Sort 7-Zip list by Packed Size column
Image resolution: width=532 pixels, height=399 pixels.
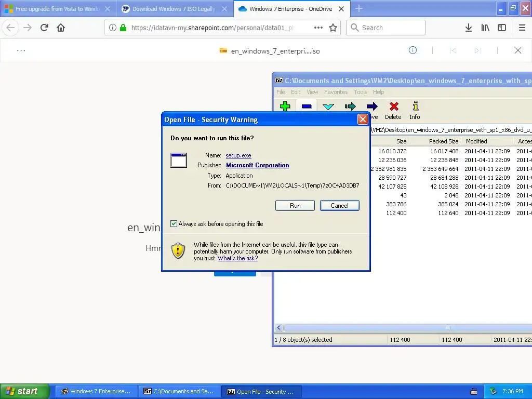[435, 141]
